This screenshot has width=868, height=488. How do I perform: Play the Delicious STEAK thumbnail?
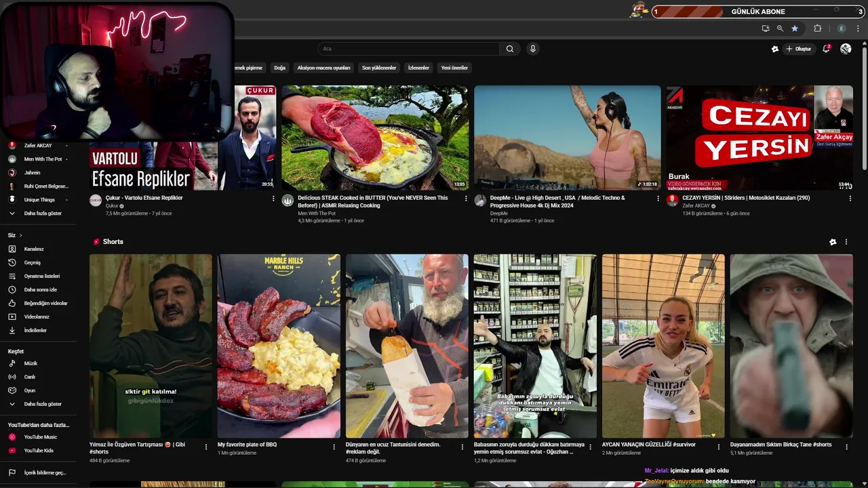click(375, 138)
